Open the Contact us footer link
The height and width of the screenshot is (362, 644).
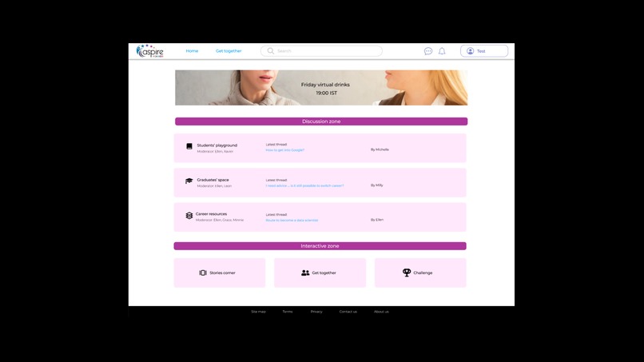click(x=348, y=312)
